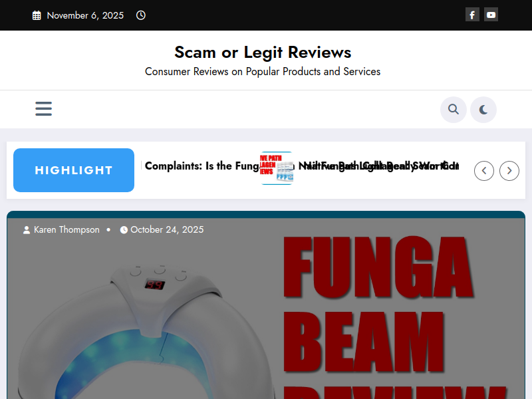This screenshot has height=399, width=532.
Task: Open the search magnifier button
Action: [x=454, y=110]
